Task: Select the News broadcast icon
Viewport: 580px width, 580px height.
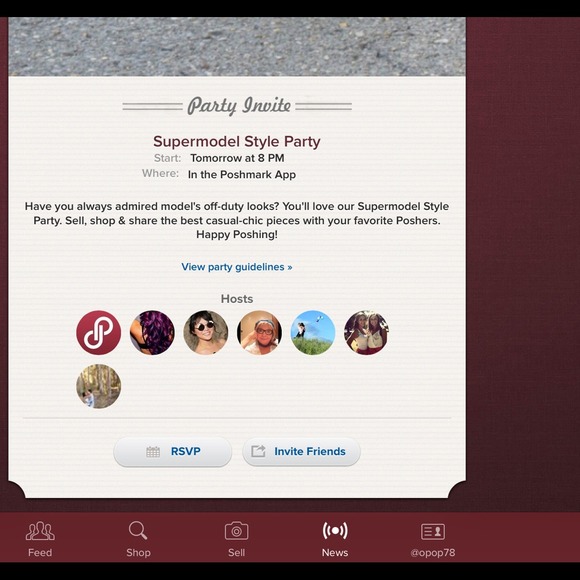Action: pyautogui.click(x=335, y=530)
